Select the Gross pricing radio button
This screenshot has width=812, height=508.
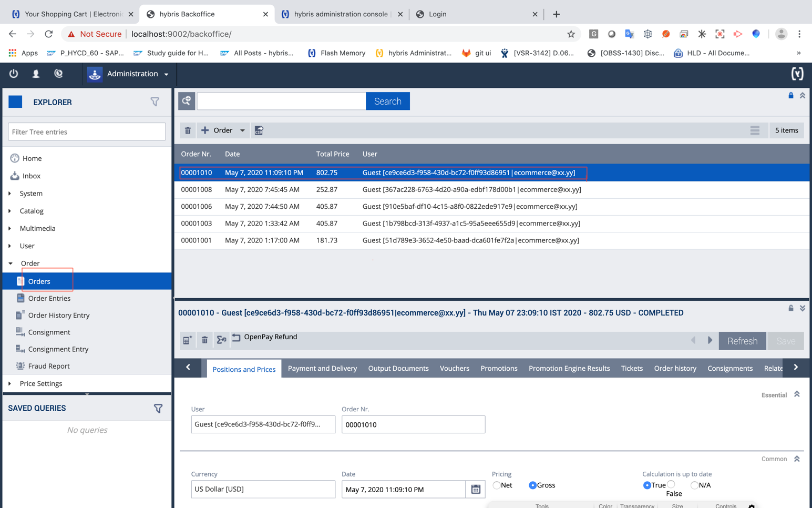click(x=532, y=485)
